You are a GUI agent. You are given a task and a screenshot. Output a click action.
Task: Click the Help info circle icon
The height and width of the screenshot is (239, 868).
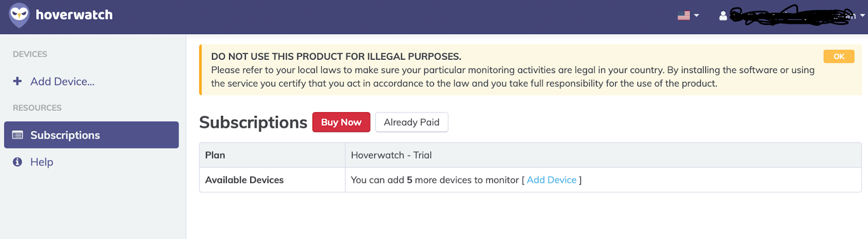coord(17,162)
